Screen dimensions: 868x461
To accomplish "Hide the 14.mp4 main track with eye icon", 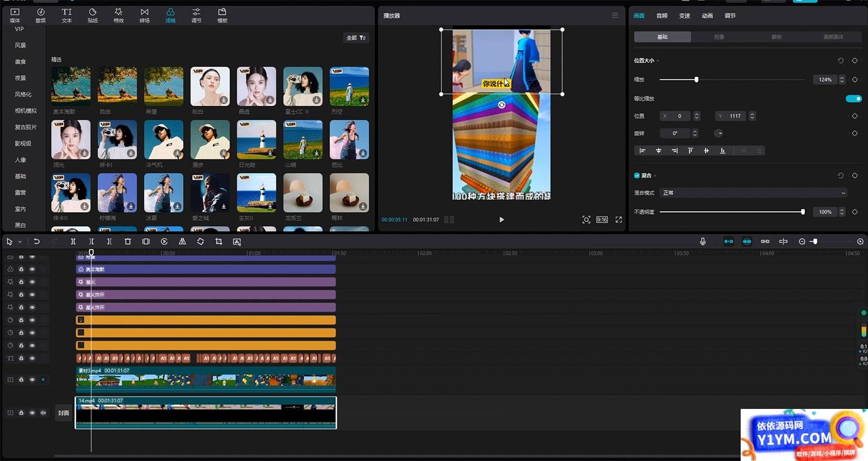I will (x=32, y=413).
